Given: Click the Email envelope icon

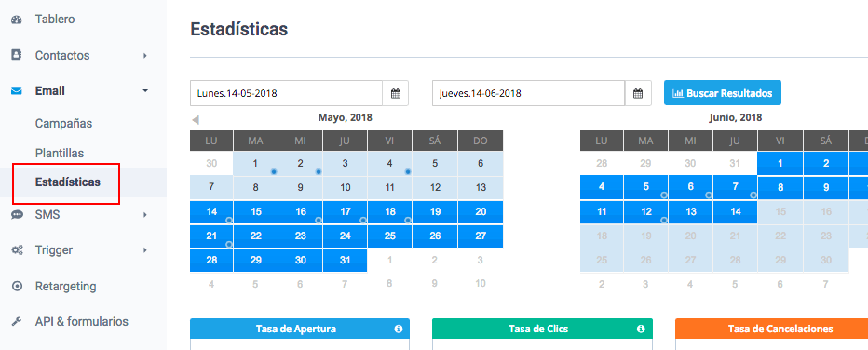Looking at the screenshot, I should click(17, 90).
